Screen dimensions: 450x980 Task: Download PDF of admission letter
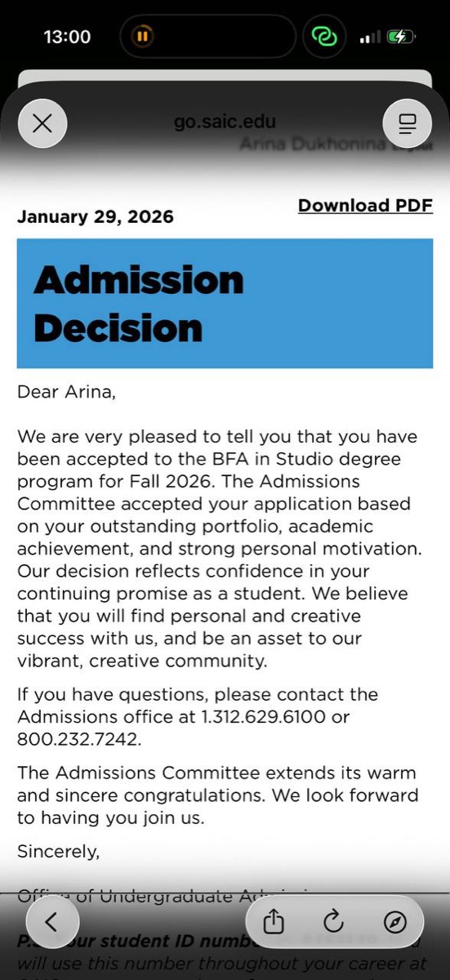[x=365, y=206]
